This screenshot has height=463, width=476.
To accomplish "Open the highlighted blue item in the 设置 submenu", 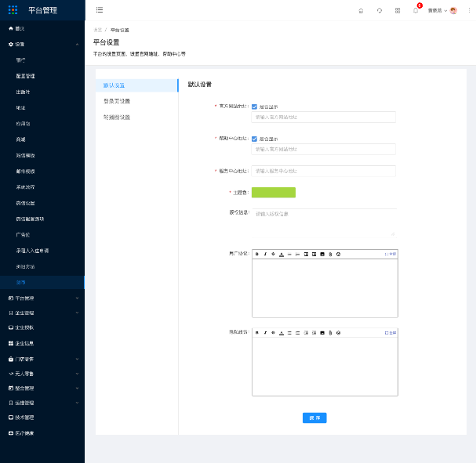I will click(42, 282).
